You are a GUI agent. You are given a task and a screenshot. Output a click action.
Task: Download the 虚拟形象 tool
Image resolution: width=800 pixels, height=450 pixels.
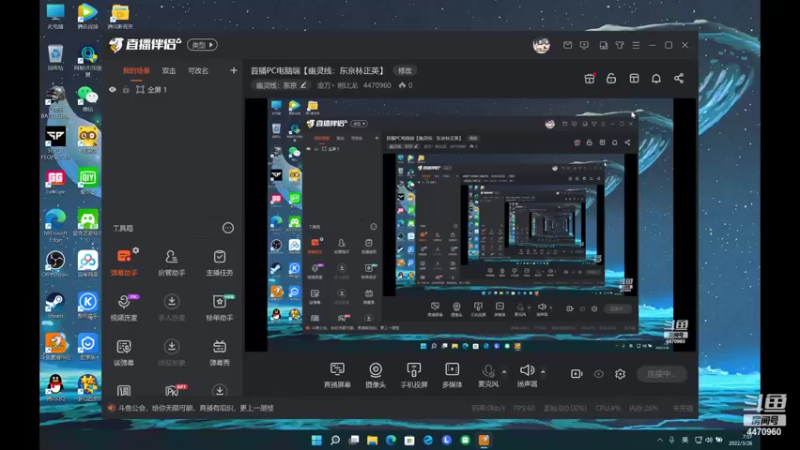(171, 352)
